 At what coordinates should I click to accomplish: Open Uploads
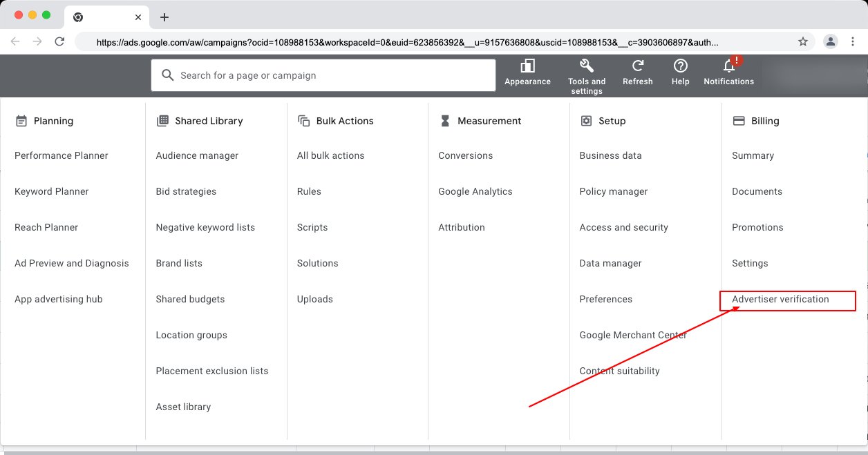click(x=315, y=299)
